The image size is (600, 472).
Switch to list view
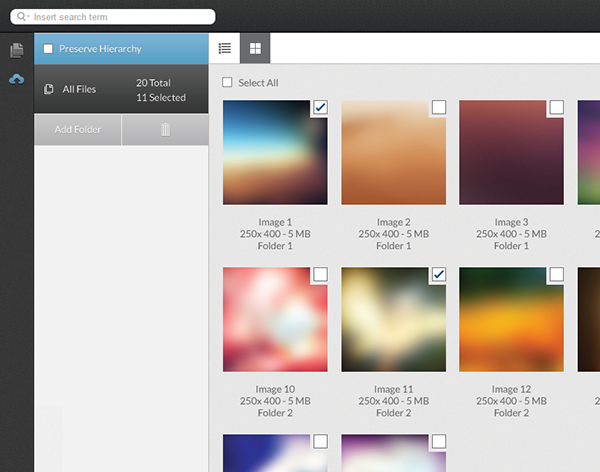click(x=225, y=48)
